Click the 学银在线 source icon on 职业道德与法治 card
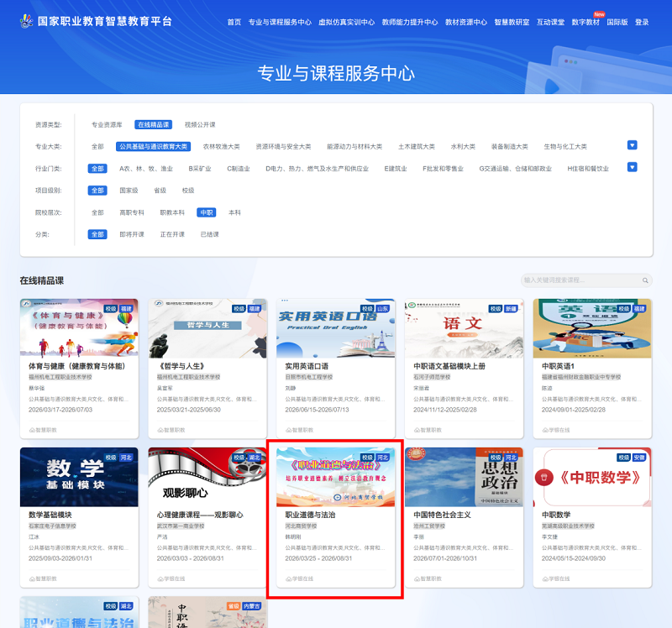Viewport: 672px width, 628px height. (288, 578)
